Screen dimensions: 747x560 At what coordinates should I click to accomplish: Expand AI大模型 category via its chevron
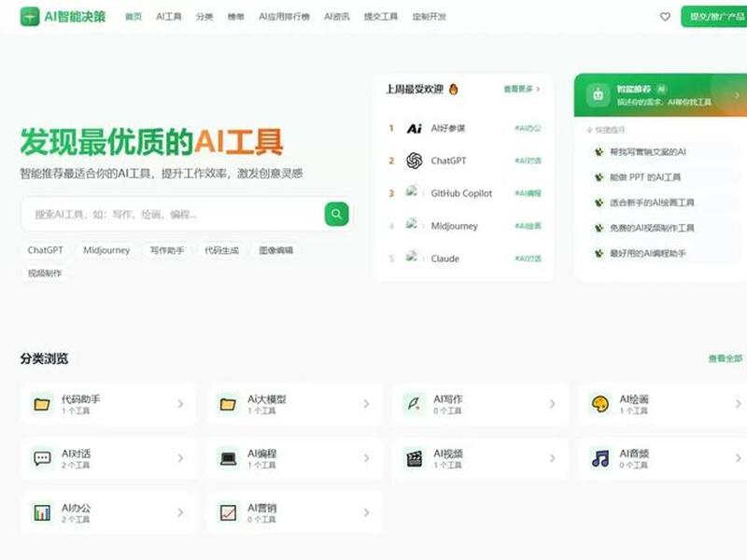click(x=366, y=404)
